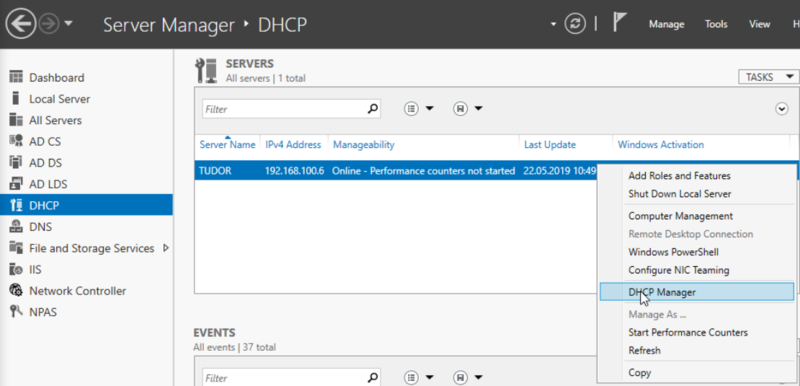Select Dashboard in the navigation pane
800x386 pixels.
57,78
